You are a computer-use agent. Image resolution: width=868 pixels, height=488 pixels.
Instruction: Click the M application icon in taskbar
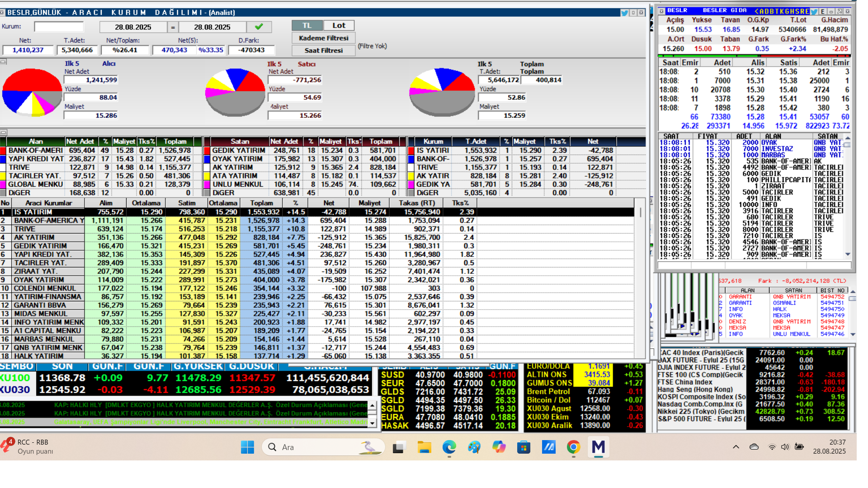tap(598, 447)
